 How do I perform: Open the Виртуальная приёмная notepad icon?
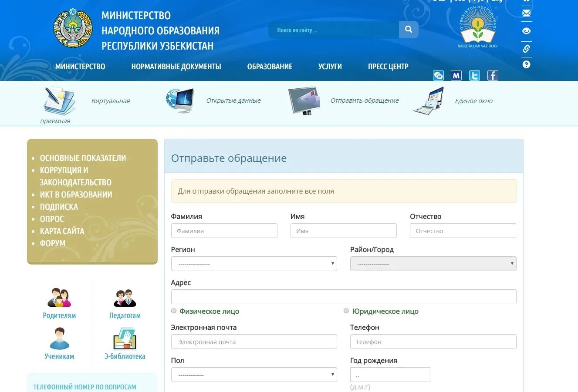tap(59, 101)
